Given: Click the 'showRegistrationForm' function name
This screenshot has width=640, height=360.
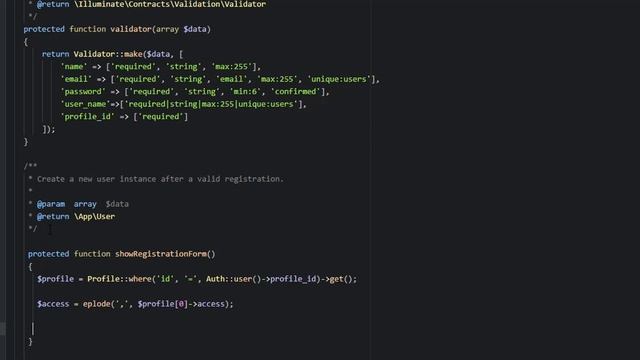Looking at the screenshot, I should point(161,254).
